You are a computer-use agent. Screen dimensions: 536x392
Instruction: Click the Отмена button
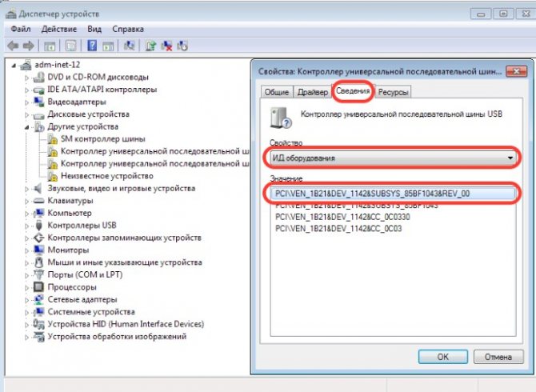[498, 357]
